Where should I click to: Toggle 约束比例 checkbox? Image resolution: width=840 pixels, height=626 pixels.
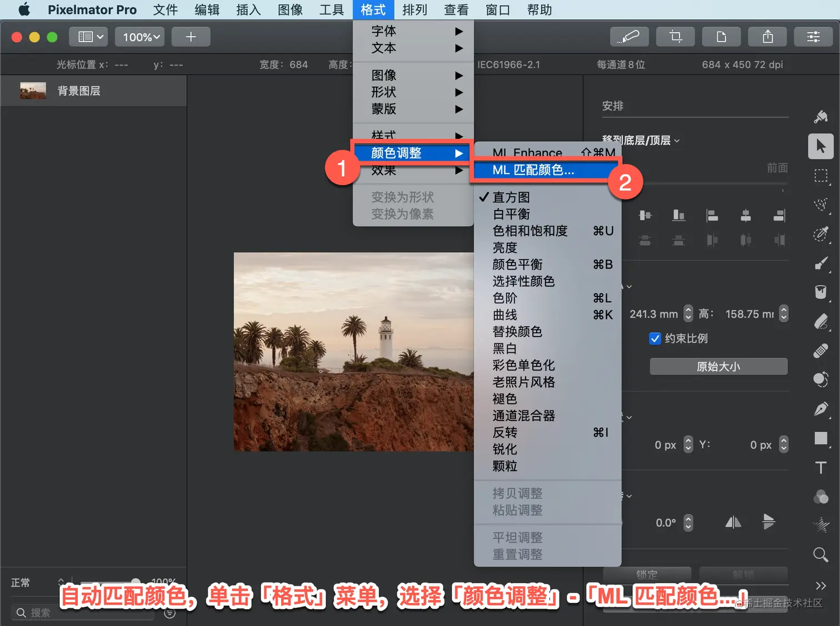(655, 338)
